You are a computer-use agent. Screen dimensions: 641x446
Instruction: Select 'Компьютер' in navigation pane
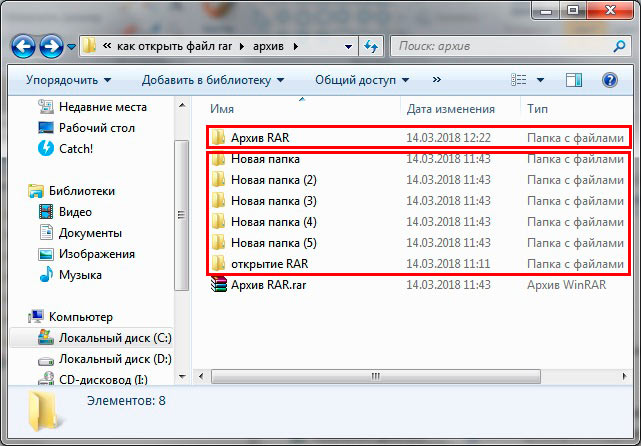tap(81, 317)
